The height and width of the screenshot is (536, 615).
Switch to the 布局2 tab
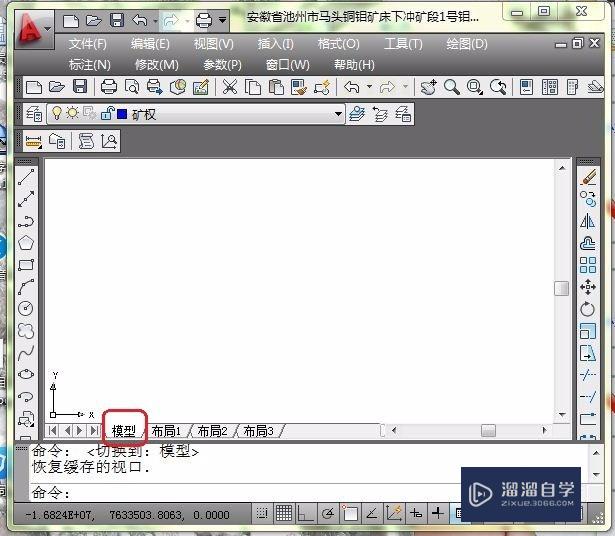tap(212, 431)
